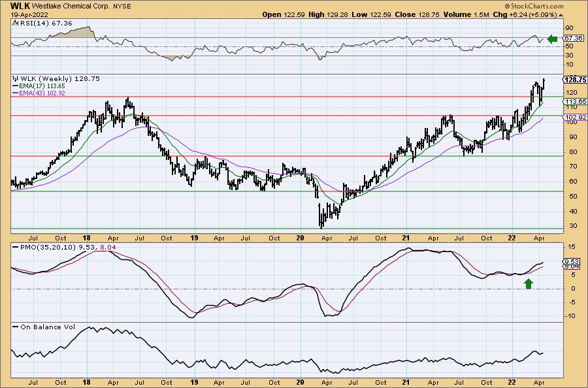This screenshot has width=588, height=388.
Task: Click the 128.75 last-price tag on the price axis
Action: (x=575, y=80)
